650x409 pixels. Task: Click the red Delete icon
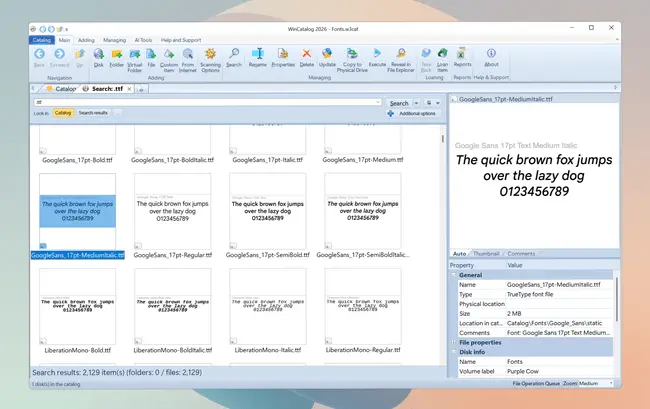[307, 53]
